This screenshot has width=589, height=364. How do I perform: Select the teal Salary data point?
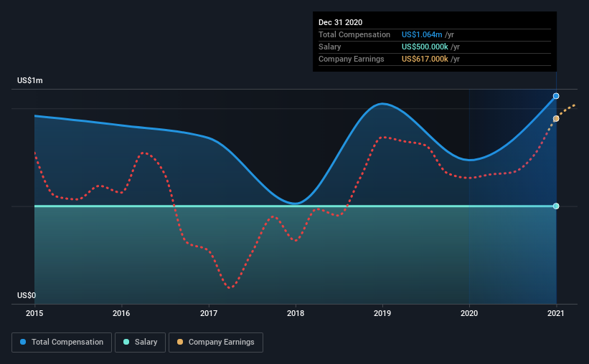(x=556, y=206)
